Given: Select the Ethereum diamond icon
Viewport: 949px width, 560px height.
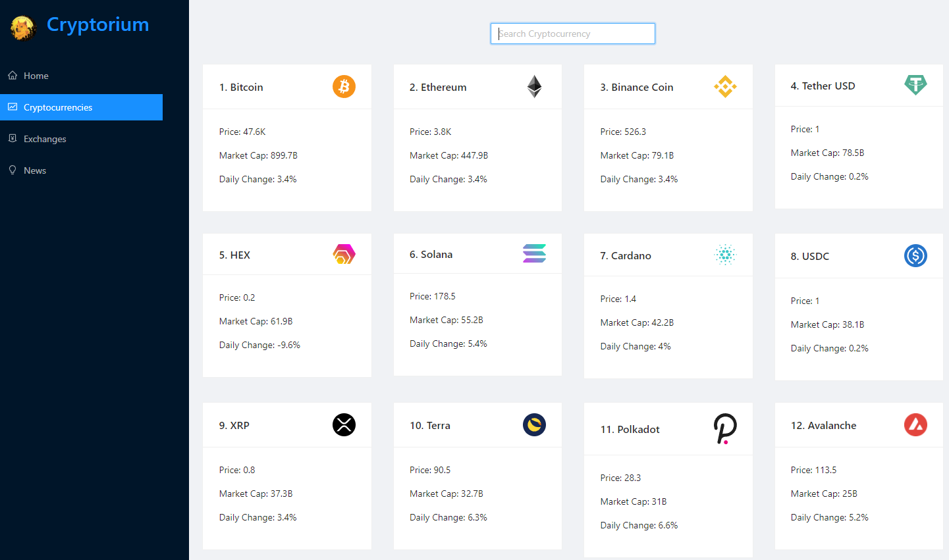Looking at the screenshot, I should pyautogui.click(x=534, y=86).
